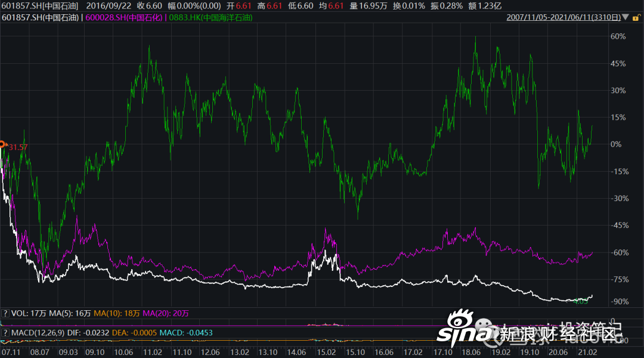Click the -90% label on the percentage axis
Viewport: 644px width, 358px height.
[619, 301]
